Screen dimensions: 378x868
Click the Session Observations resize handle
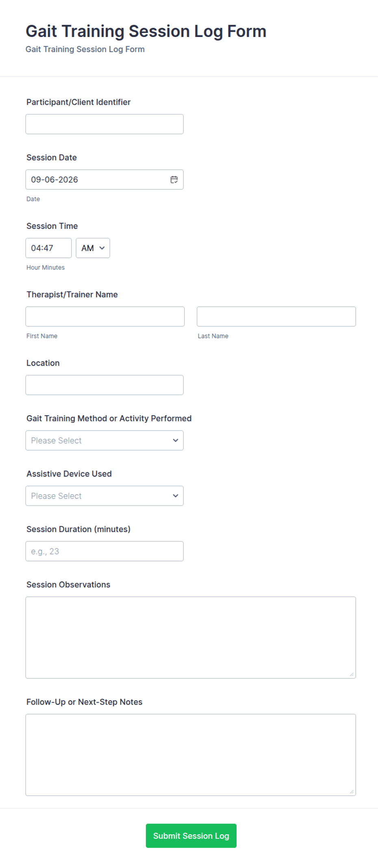[352, 674]
